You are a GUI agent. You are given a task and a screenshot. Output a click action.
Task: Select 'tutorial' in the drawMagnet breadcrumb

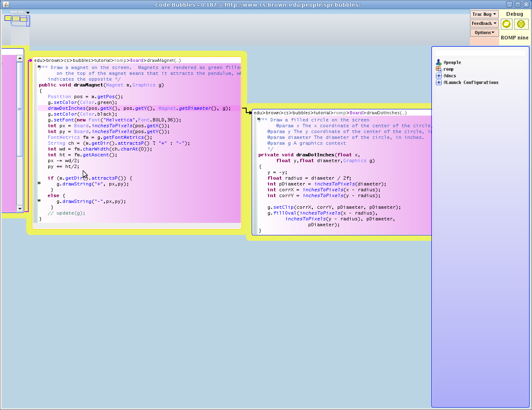coord(102,60)
